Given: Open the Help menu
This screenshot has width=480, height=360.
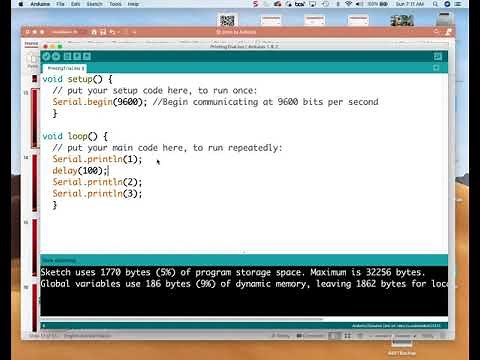Looking at the screenshot, I should 133,4.
